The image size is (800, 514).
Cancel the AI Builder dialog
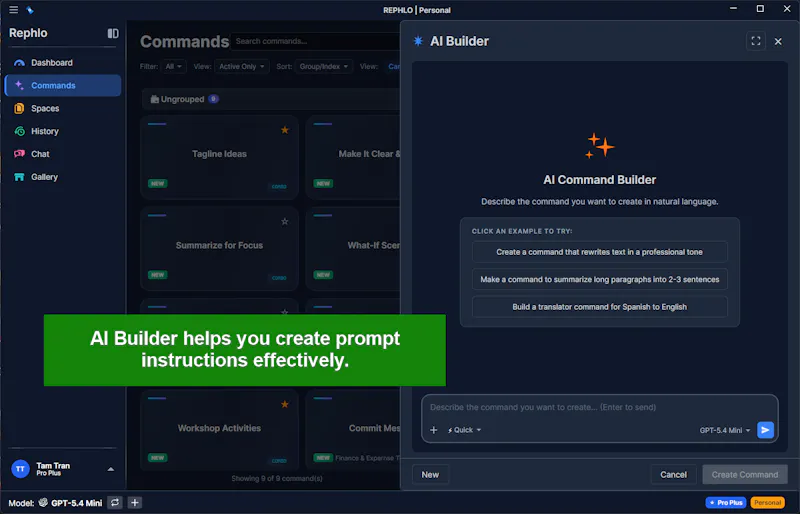(x=673, y=475)
